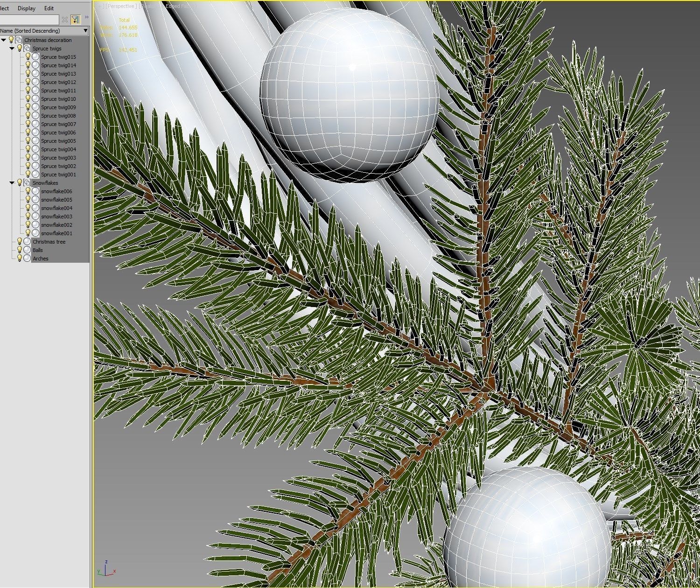This screenshot has width=700, height=588.
Task: Hide snowflake005 using its lightbulb
Action: (28, 200)
